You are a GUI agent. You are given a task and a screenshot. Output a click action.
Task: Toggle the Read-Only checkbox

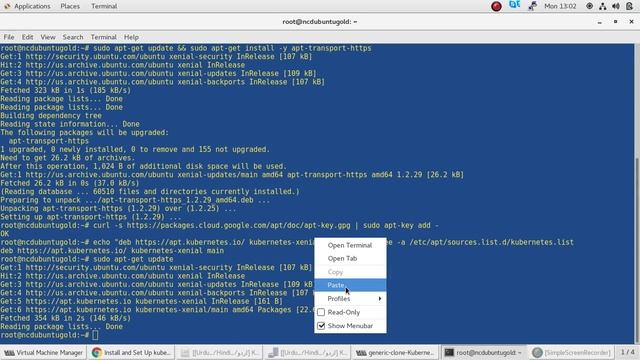tap(321, 312)
